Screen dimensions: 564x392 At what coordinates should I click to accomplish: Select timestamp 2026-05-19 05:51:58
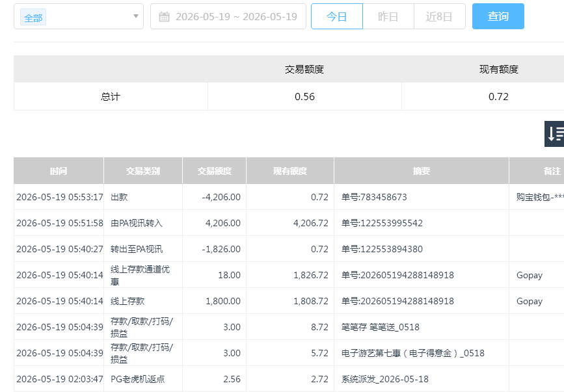click(x=60, y=223)
